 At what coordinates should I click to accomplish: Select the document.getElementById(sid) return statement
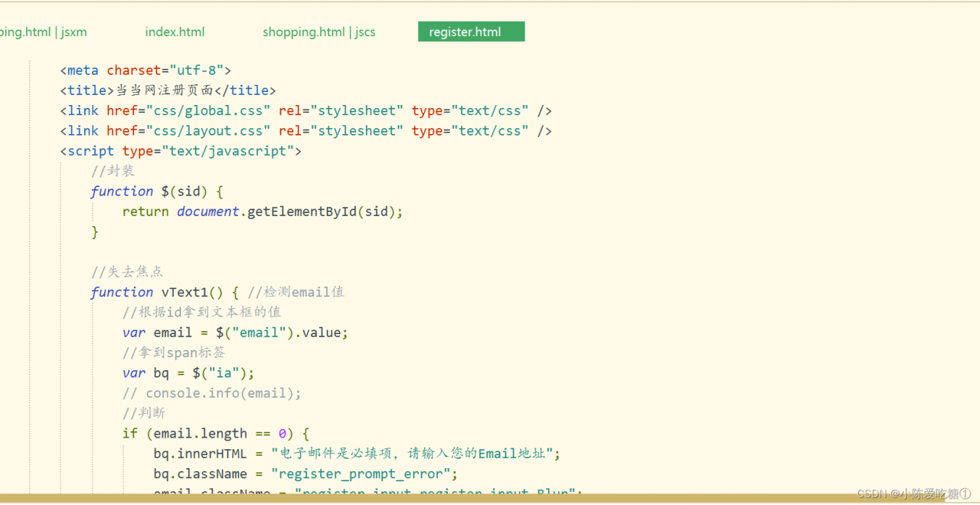coord(263,211)
